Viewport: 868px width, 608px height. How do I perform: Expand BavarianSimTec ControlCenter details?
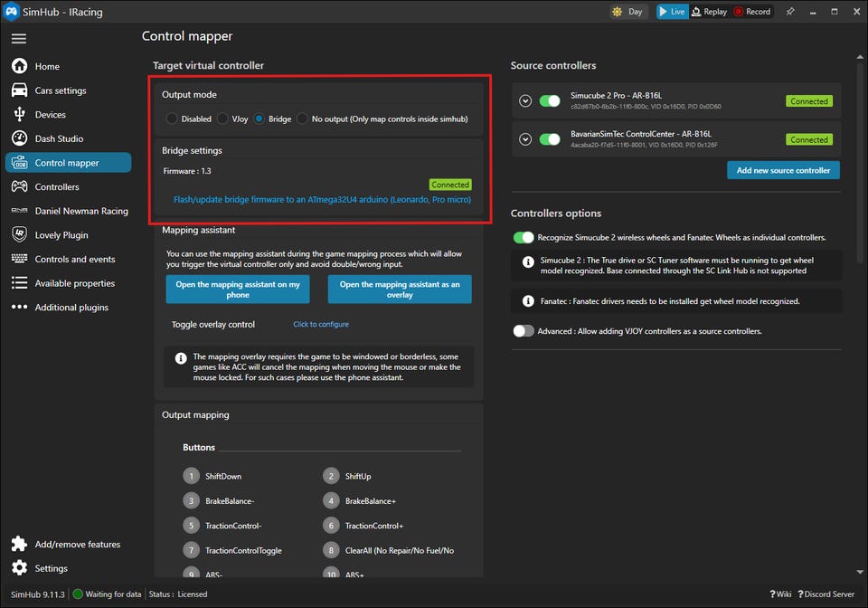point(525,139)
